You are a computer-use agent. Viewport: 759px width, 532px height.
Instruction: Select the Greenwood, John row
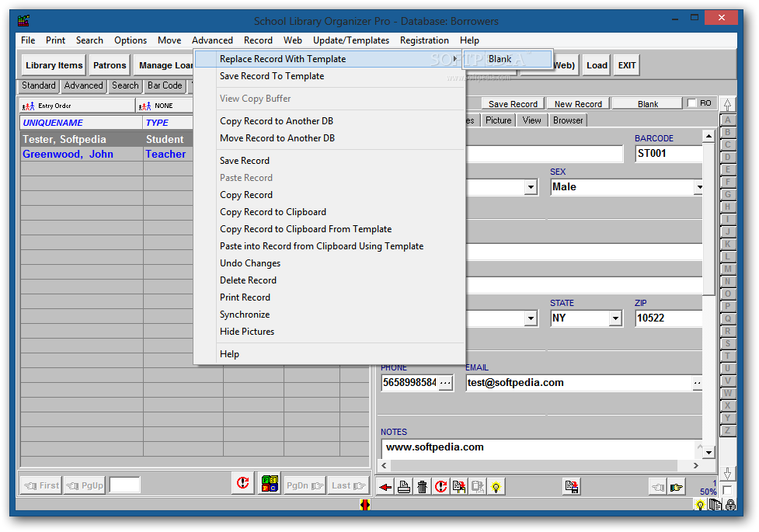tap(106, 155)
